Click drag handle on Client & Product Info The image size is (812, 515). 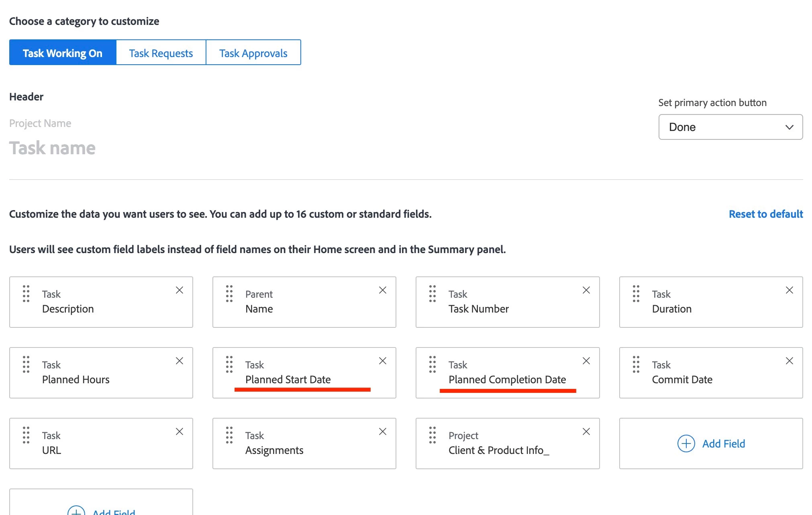click(433, 435)
